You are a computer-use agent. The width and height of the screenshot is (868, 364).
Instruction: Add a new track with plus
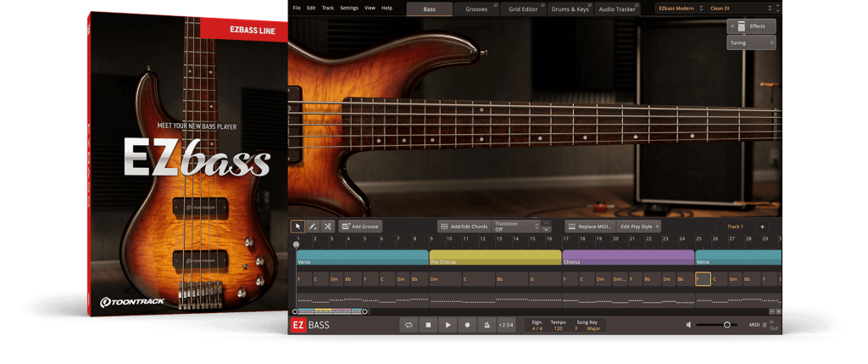point(762,226)
